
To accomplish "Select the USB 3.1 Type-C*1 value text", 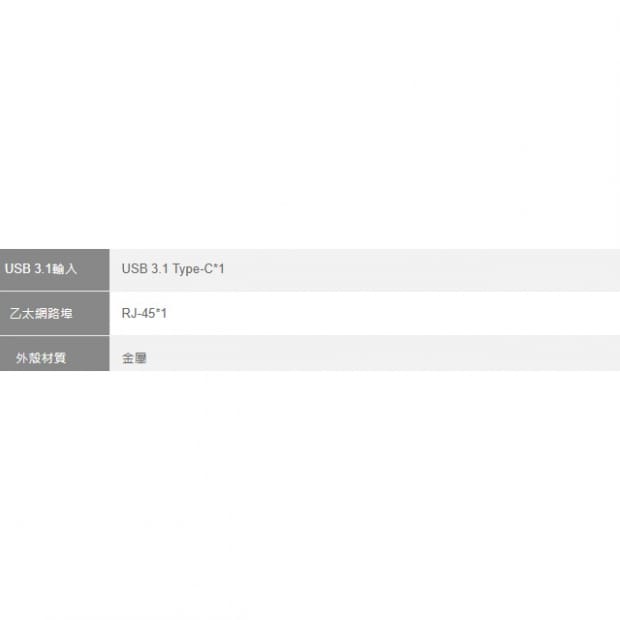I will click(x=173, y=269).
